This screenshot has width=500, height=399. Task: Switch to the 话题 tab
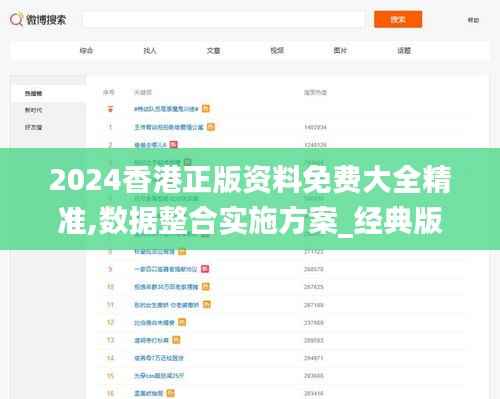404,51
